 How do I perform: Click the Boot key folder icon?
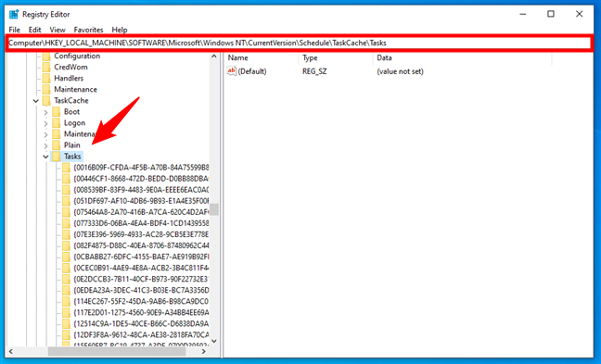click(57, 112)
